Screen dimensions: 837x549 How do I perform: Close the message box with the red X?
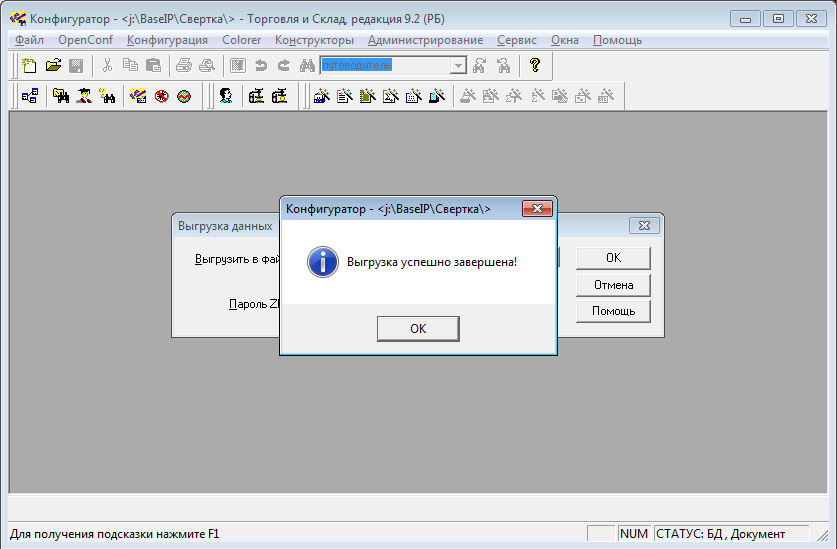538,209
